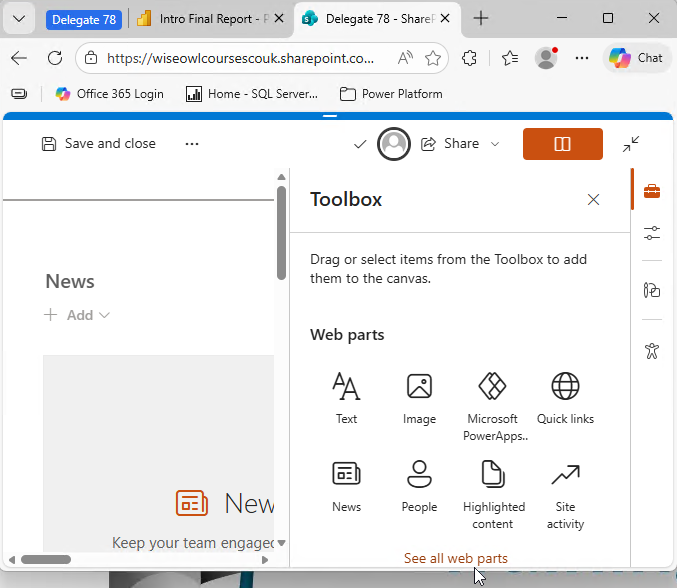
Task: Pick the People web part
Action: point(419,485)
